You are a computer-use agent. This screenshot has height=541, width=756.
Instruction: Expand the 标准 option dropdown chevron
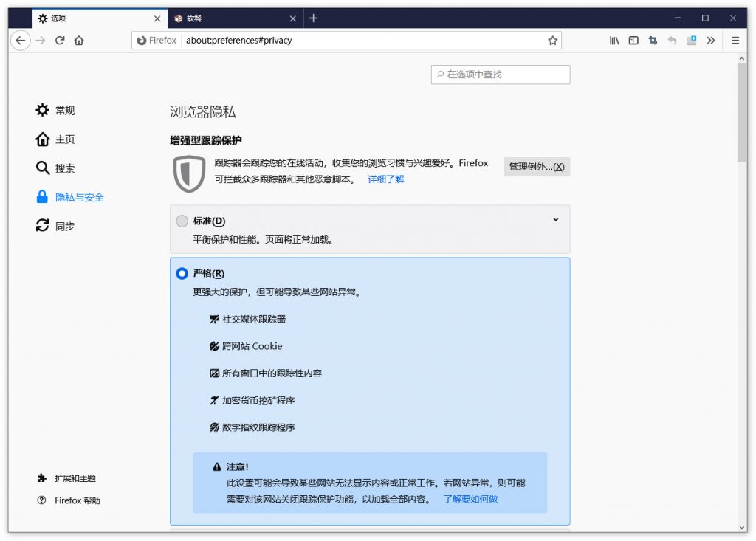[556, 219]
